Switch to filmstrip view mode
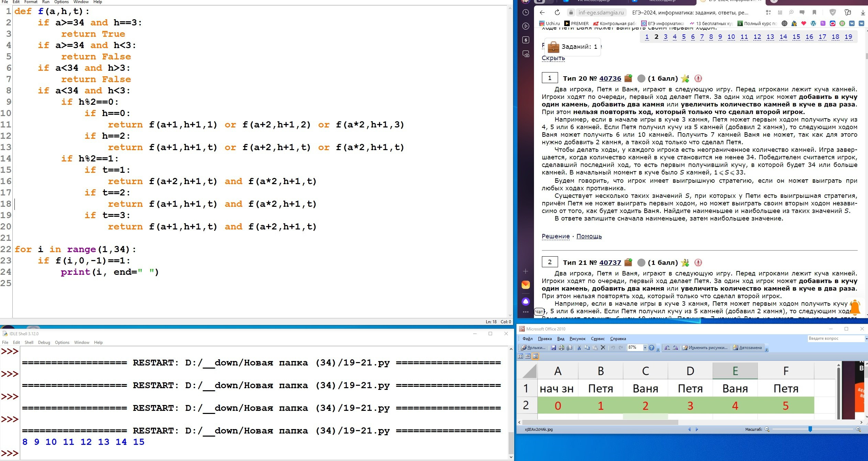 [x=528, y=356]
